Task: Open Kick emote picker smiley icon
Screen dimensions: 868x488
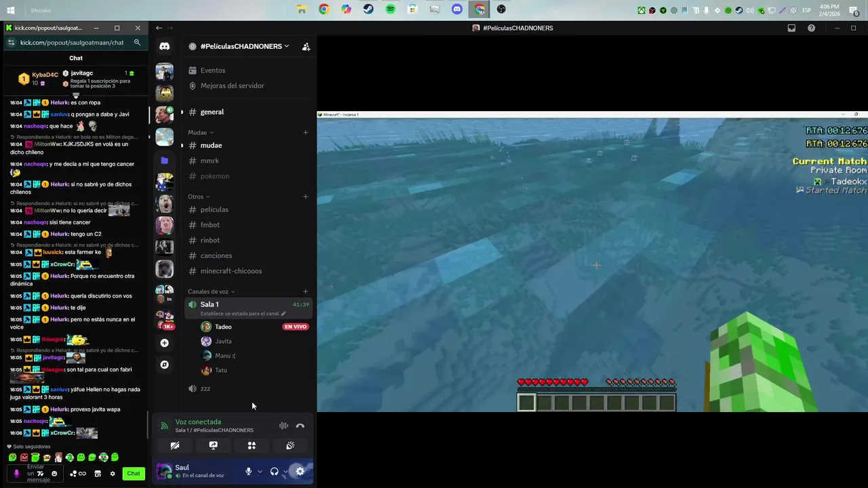Action: point(54,474)
